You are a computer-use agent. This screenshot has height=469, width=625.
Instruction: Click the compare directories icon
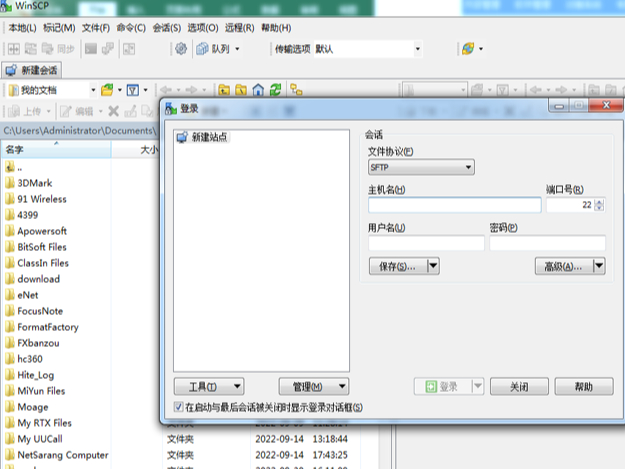click(14, 49)
